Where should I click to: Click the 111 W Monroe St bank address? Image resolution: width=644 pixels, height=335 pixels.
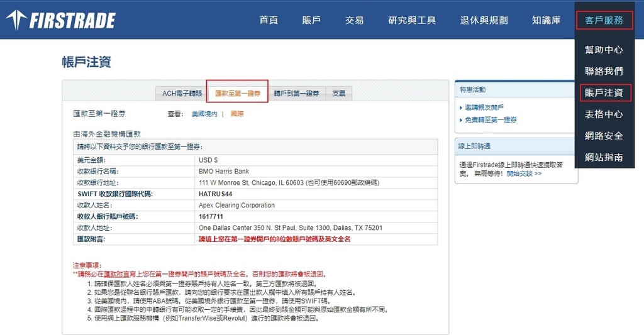point(289,183)
